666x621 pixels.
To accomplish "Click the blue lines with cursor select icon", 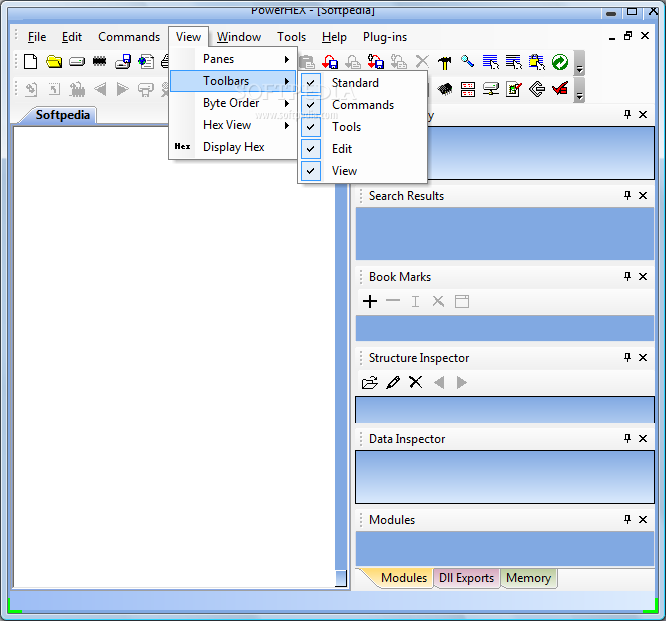I will [491, 62].
